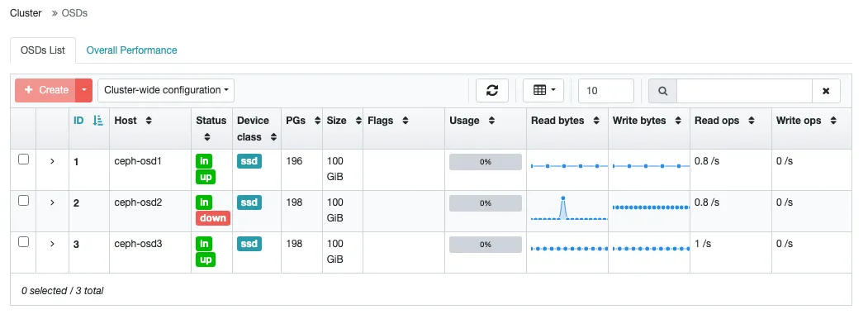Check the box for ceph-osd3 row

(23, 241)
